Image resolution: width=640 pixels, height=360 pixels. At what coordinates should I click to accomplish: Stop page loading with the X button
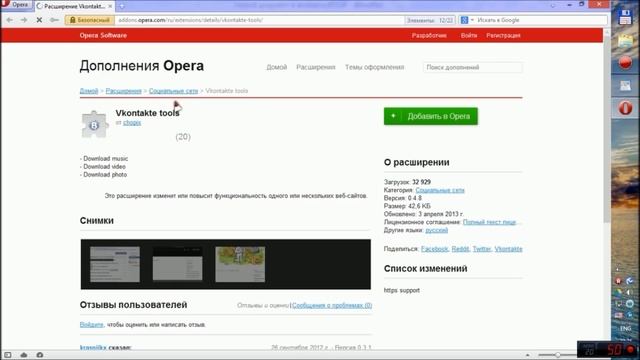[39, 20]
